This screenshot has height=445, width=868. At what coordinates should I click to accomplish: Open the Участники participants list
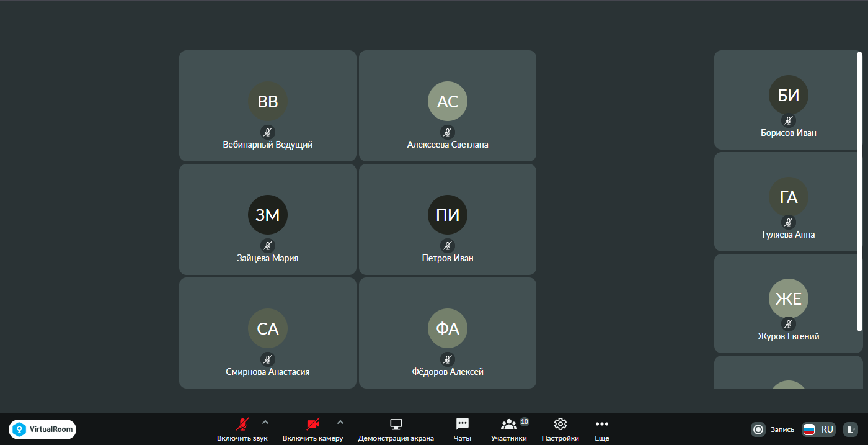[509, 429]
